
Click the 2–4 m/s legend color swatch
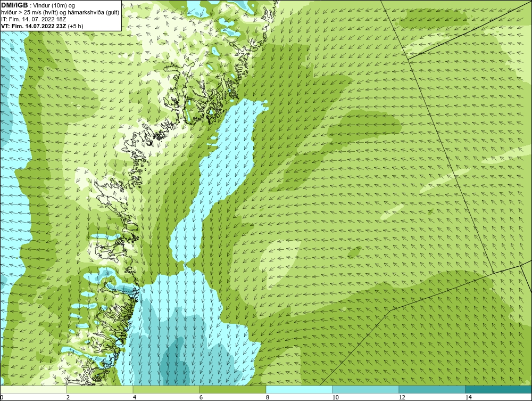[x=100, y=389]
